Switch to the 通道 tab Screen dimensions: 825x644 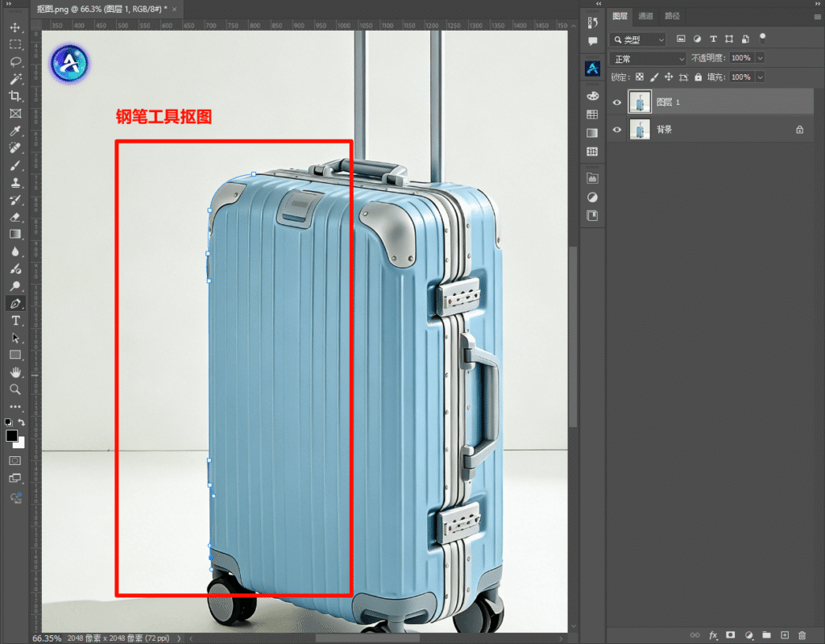645,16
